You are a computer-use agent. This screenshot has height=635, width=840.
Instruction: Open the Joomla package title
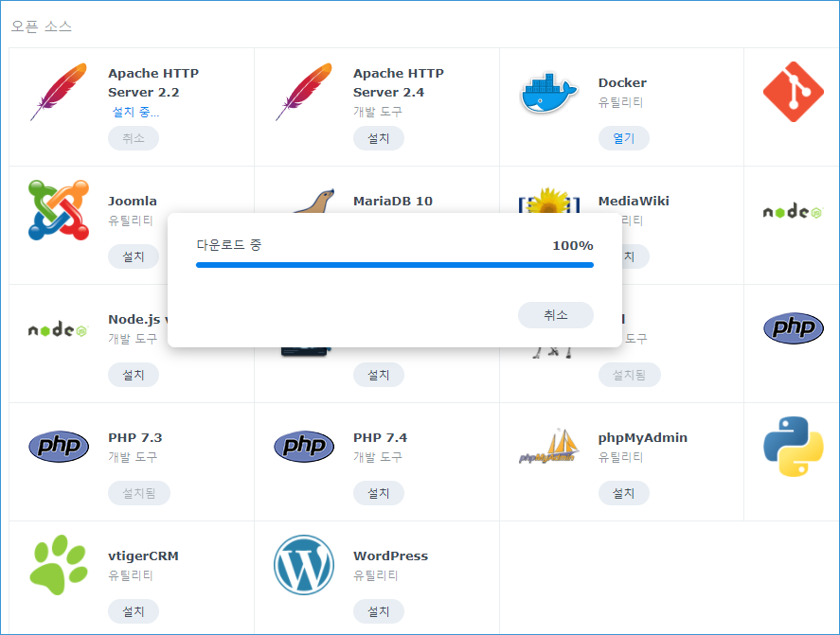click(x=133, y=201)
